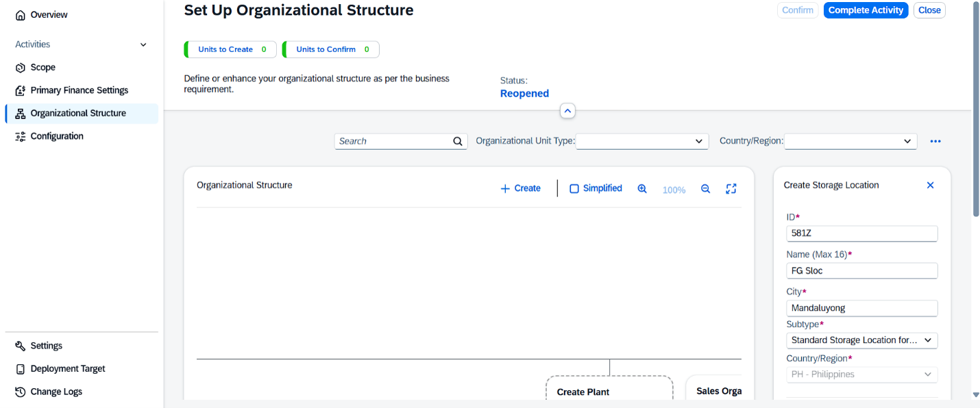Expand the Organizational Unit Type dropdown
The width and height of the screenshot is (980, 408).
point(642,141)
